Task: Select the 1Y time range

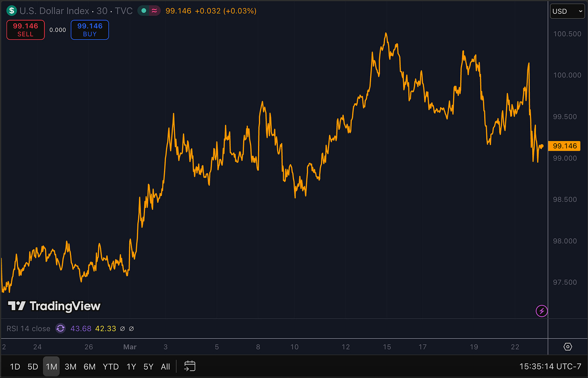Action: coord(131,367)
